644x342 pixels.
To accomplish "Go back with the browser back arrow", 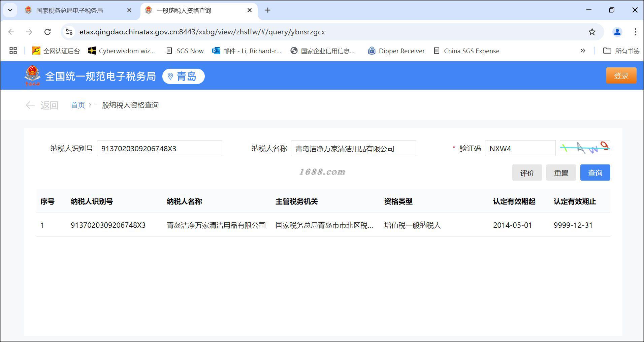I will (x=11, y=32).
